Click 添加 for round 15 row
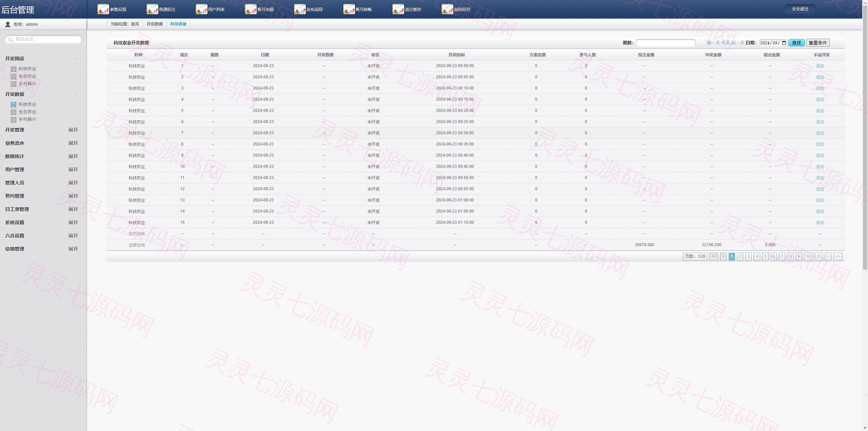This screenshot has width=868, height=431. 820,223
